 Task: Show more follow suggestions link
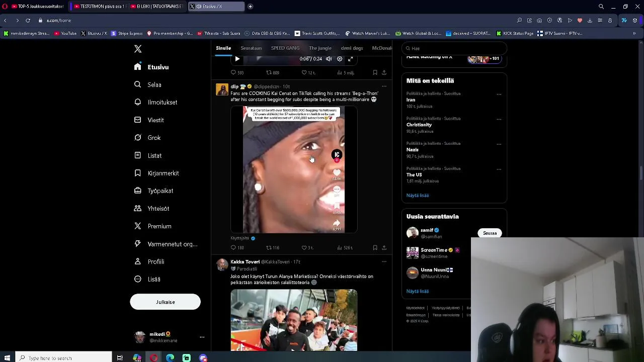pyautogui.click(x=418, y=291)
